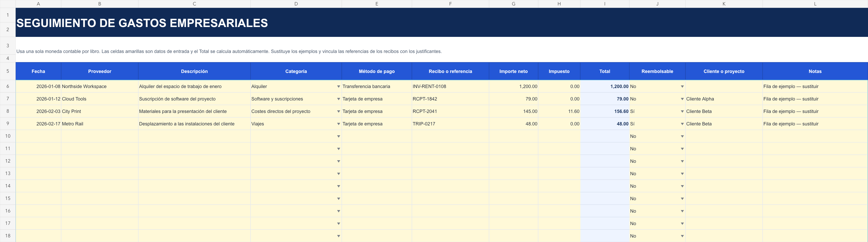This screenshot has height=242, width=868.
Task: Click the Método de pago heading cell
Action: (x=377, y=71)
